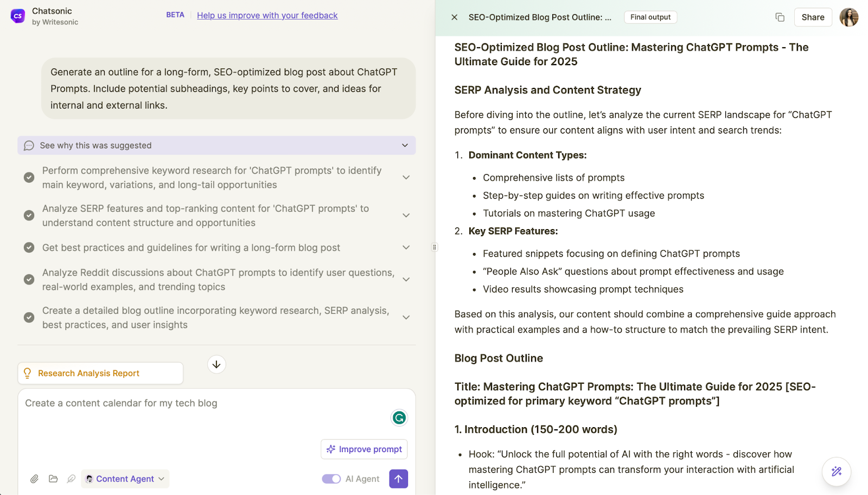Viewport: 868px width, 495px height.
Task: Toggle the AI Agent switch
Action: tap(331, 479)
